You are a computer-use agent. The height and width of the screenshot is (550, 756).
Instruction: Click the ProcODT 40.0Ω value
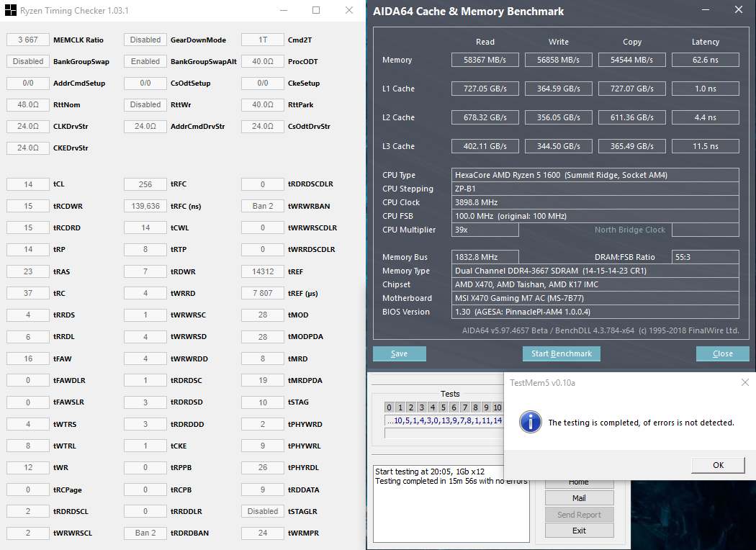click(x=263, y=61)
